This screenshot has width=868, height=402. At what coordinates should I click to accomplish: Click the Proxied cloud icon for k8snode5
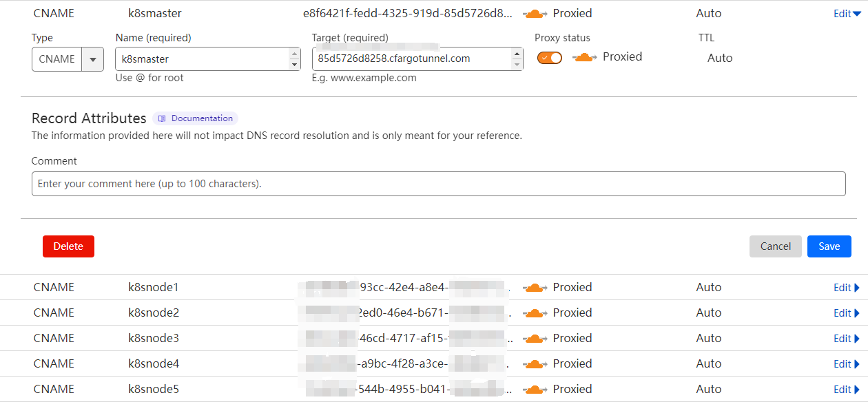534,389
